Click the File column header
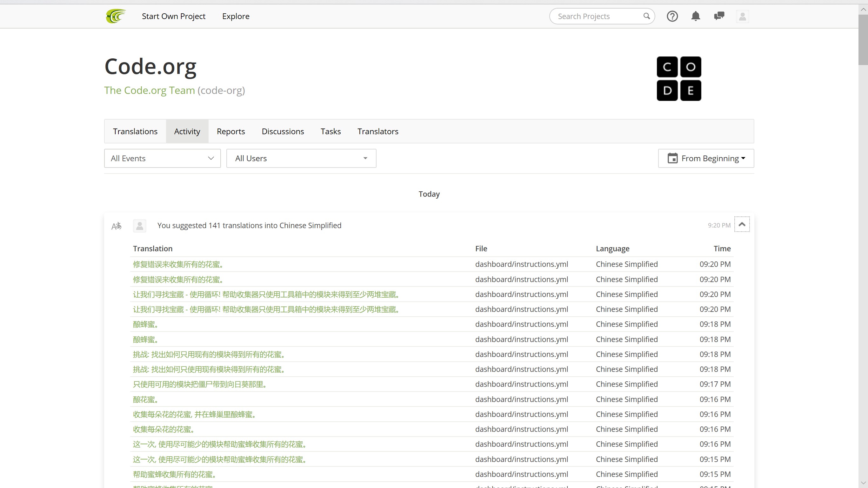This screenshot has height=488, width=868. [x=481, y=248]
